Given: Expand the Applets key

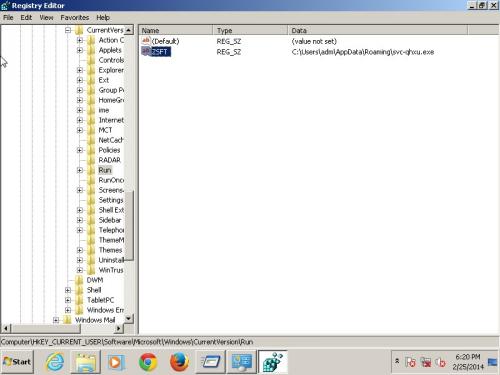Looking at the screenshot, I should [80, 50].
